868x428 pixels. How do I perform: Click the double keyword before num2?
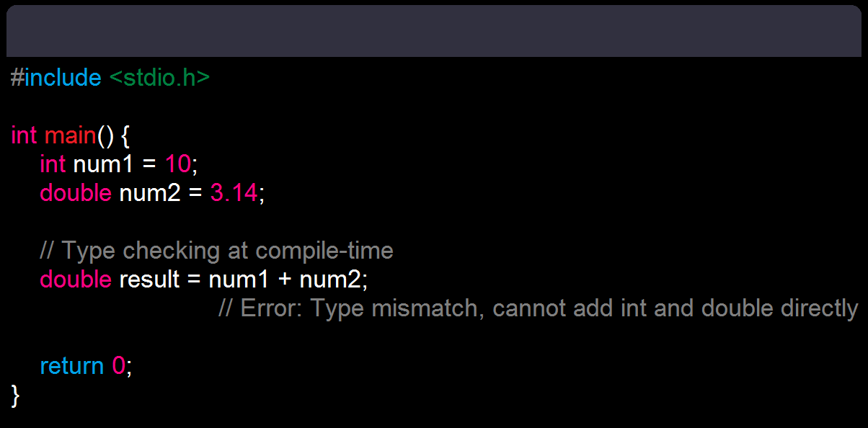(76, 192)
